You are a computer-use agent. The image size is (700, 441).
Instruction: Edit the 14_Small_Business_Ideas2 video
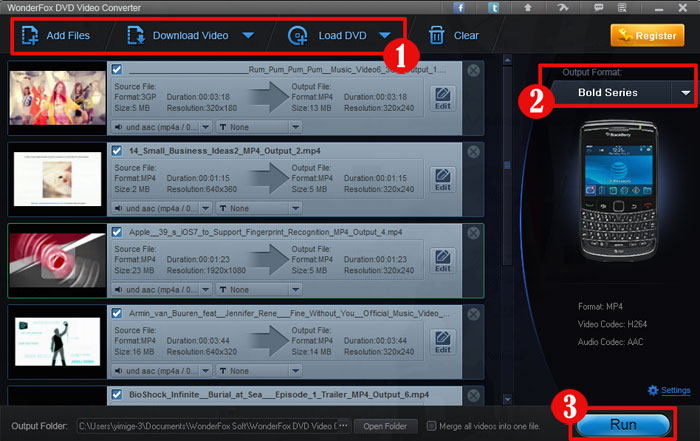[443, 180]
